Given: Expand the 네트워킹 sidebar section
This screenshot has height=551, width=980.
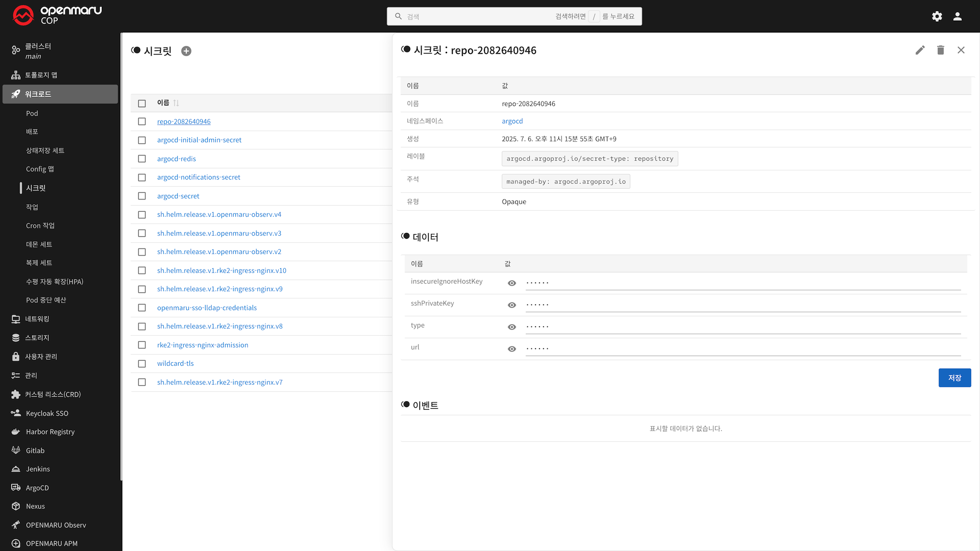Looking at the screenshot, I should (x=37, y=319).
